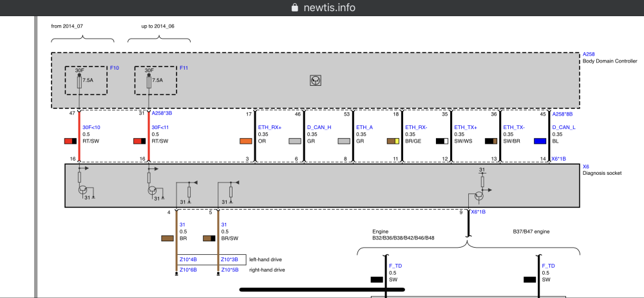The width and height of the screenshot is (644, 298).
Task: Click the 'right-hand drive' label
Action: point(267,270)
